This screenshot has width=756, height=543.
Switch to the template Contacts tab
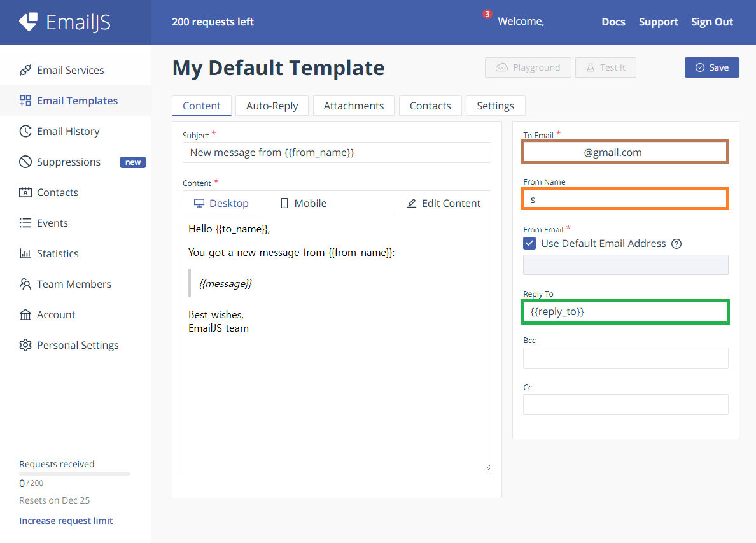pyautogui.click(x=430, y=106)
